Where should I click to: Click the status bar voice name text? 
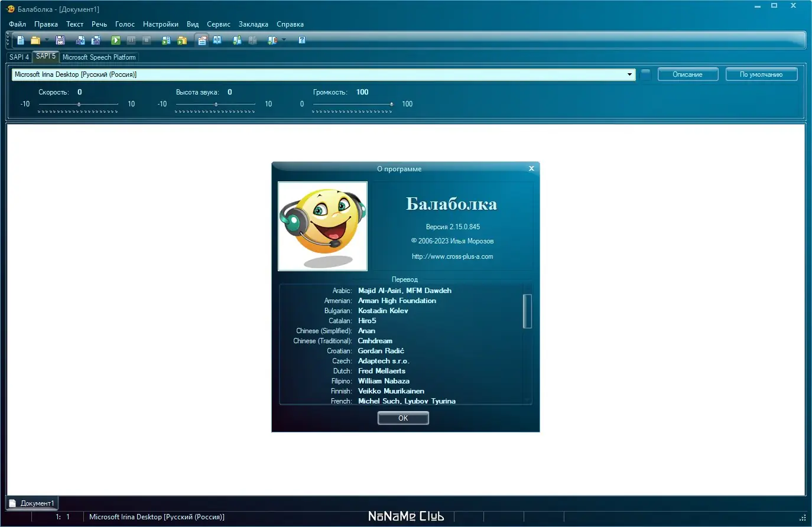coord(157,517)
